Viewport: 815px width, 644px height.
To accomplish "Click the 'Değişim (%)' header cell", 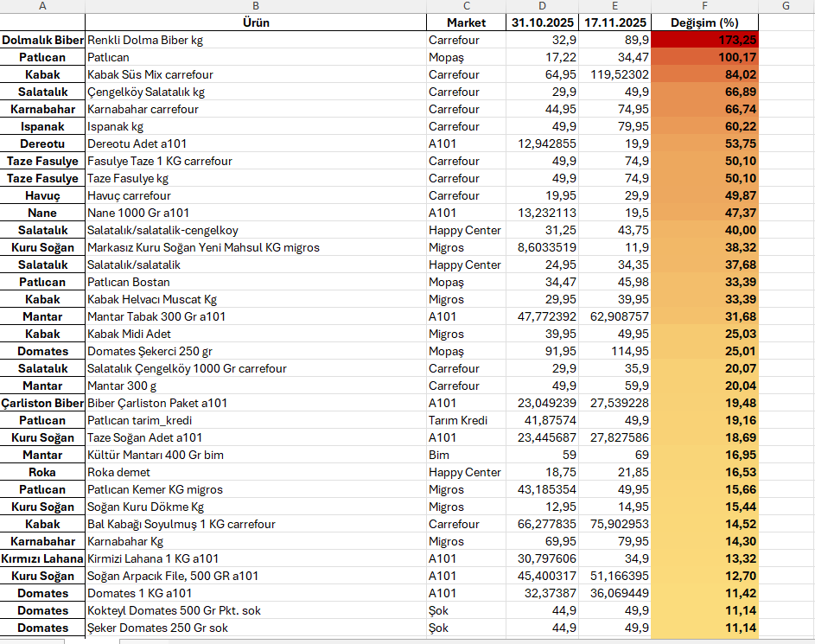I will [705, 22].
